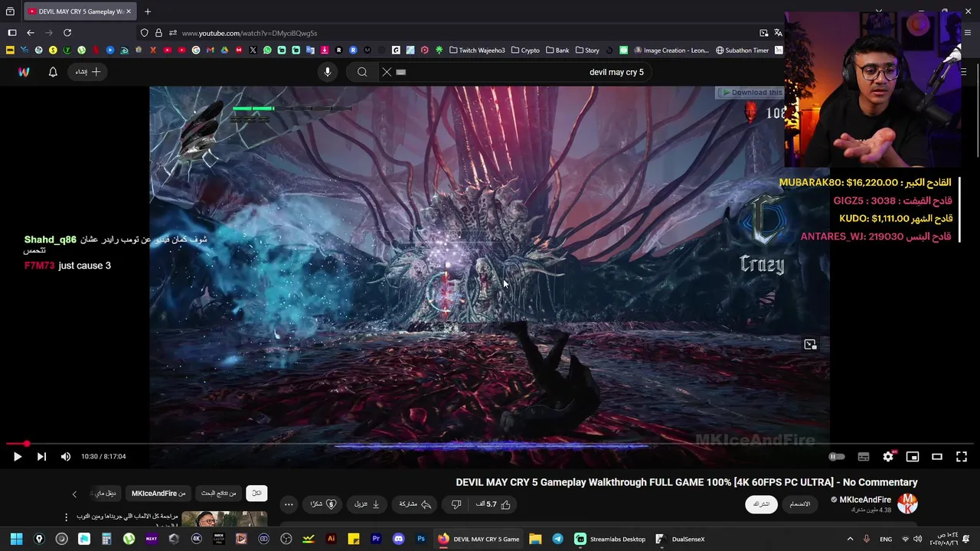Open video player settings gear
Viewport: 980px width, 551px height.
(888, 457)
